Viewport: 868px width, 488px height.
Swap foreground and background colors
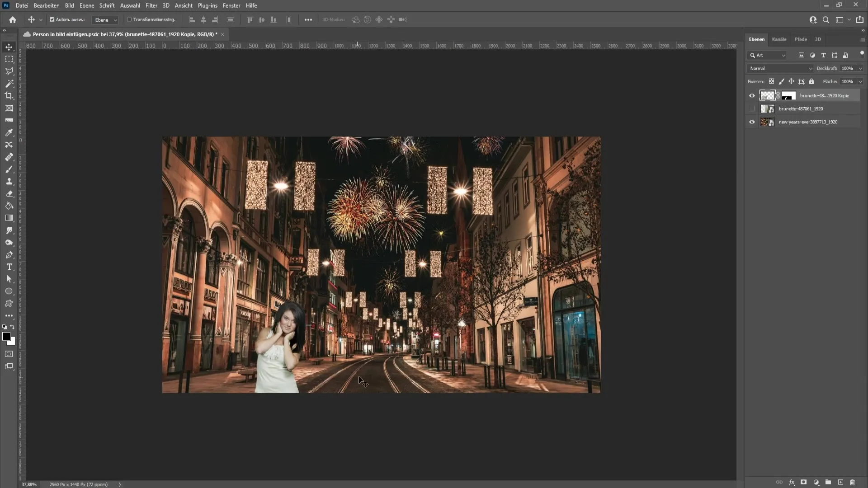click(x=12, y=327)
